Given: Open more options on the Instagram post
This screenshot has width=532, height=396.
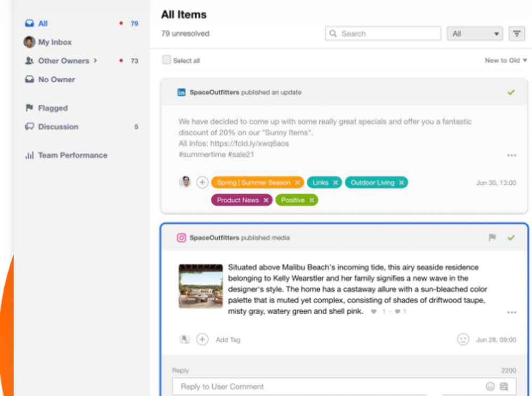Looking at the screenshot, I should (x=511, y=312).
